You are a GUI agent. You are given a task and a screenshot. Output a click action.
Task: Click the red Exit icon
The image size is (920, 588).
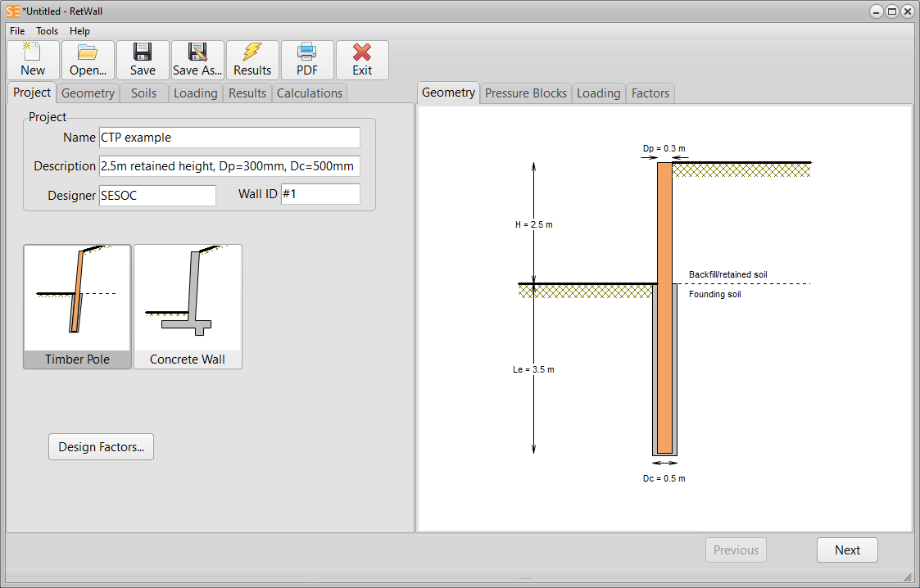[362, 60]
